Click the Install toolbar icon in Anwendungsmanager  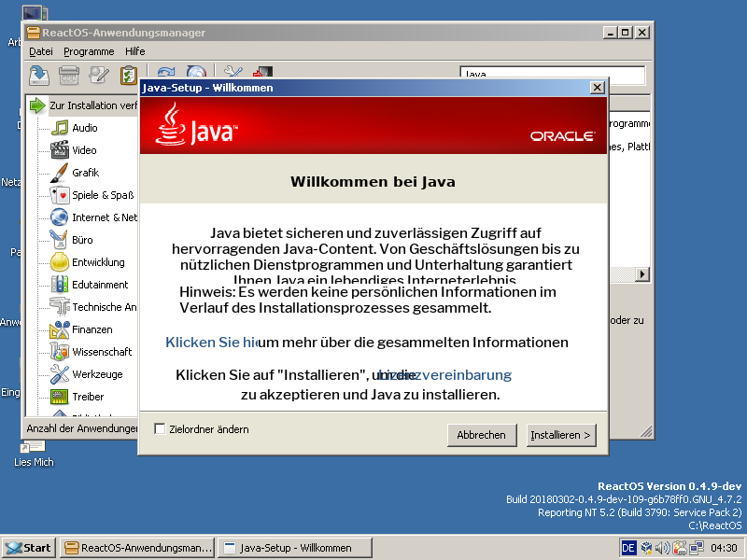click(39, 75)
